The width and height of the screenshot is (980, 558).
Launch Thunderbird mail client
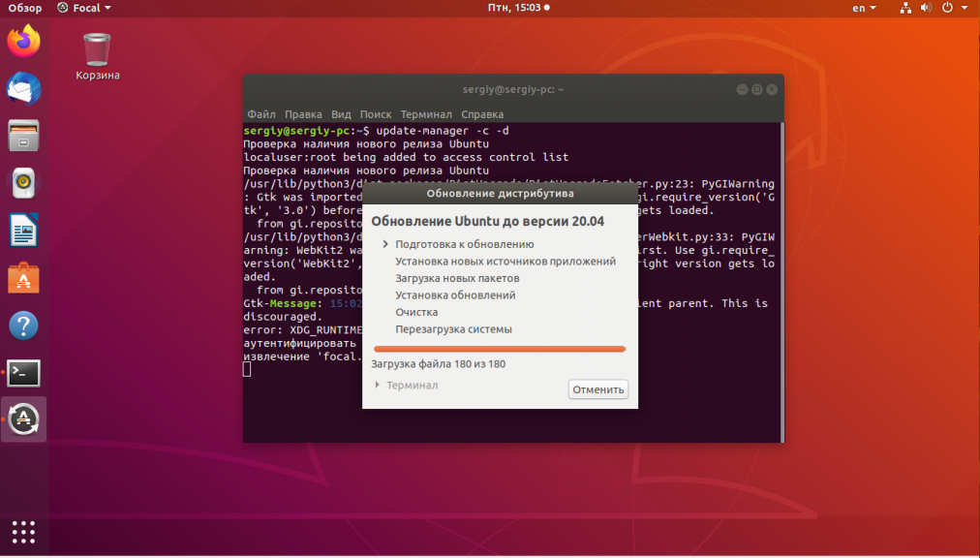pos(24,89)
